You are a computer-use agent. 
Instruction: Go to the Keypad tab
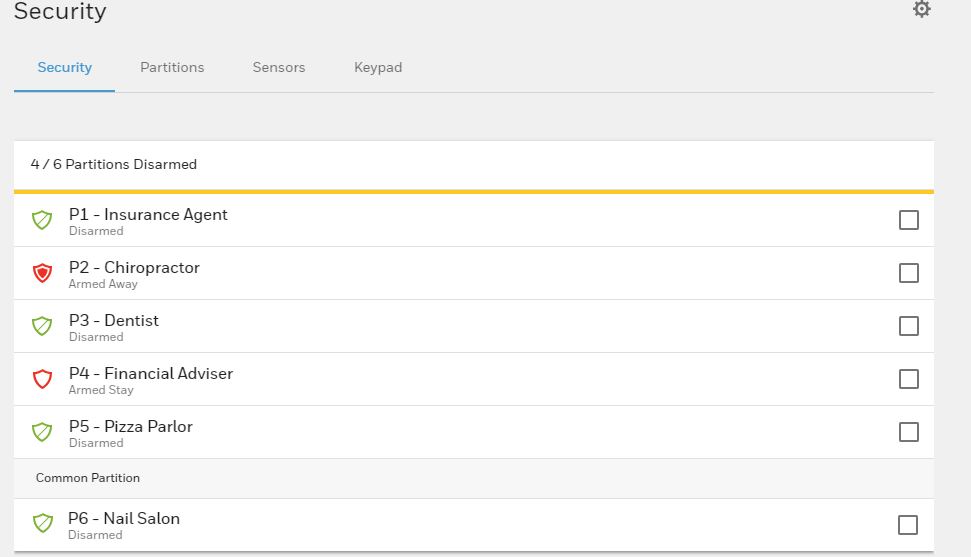(378, 68)
